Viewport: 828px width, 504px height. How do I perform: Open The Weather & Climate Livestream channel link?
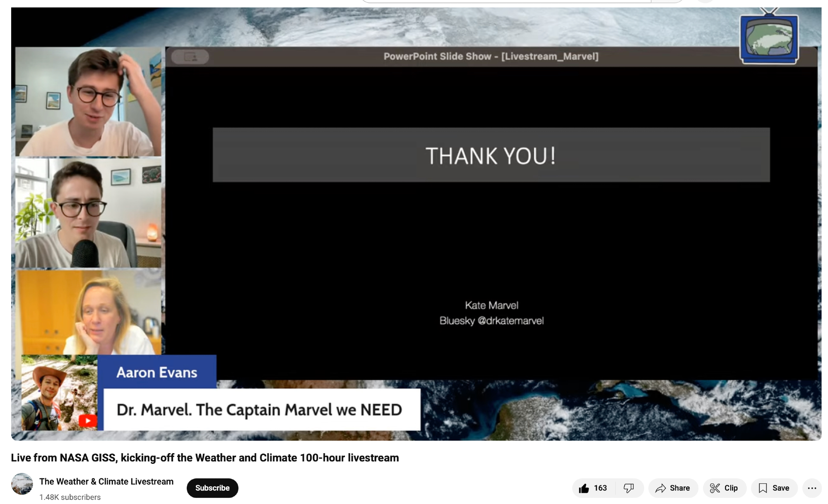pos(106,482)
